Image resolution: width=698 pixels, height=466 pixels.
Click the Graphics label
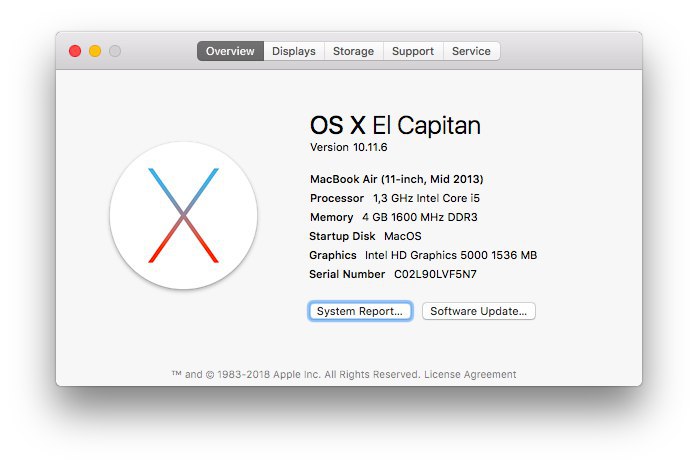pyautogui.click(x=333, y=255)
